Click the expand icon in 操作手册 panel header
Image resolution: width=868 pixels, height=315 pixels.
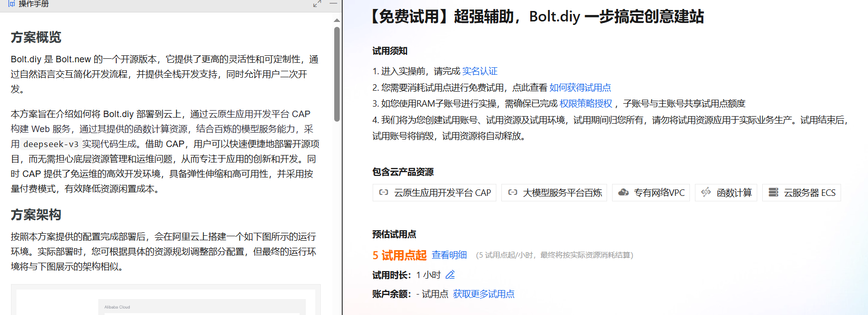[317, 4]
